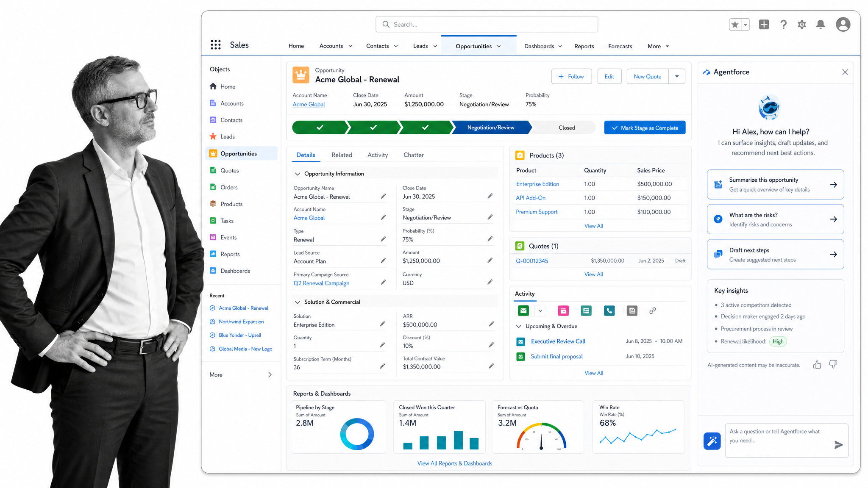Viewport: 868px width, 488px height.
Task: Give thumbs down on AI content
Action: click(x=833, y=364)
